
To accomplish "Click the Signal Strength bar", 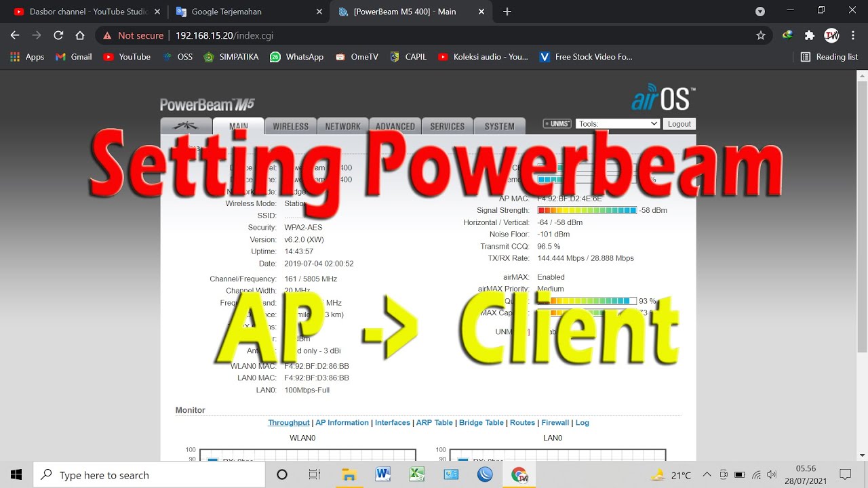I will [x=587, y=210].
